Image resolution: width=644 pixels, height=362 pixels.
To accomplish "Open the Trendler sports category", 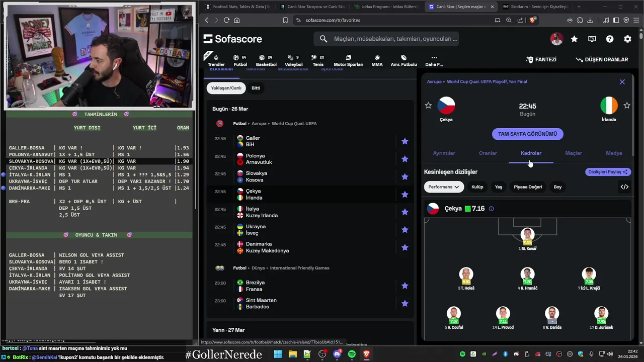I will (x=216, y=60).
